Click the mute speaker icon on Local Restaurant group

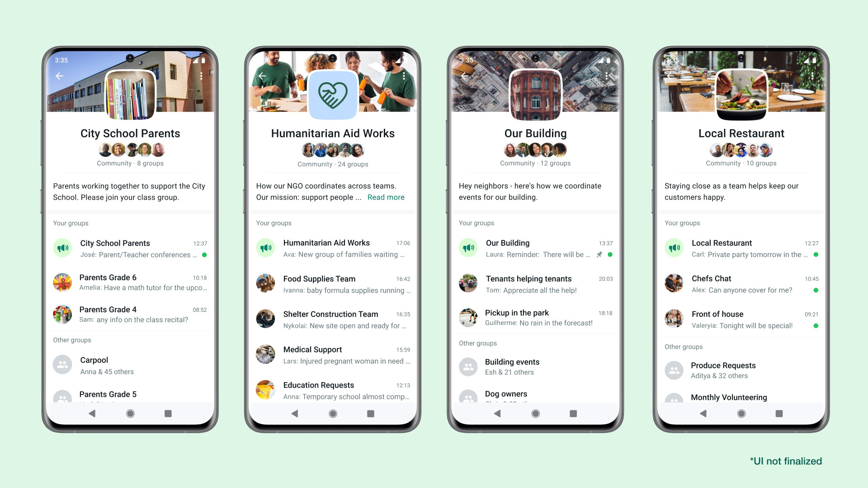[673, 247]
